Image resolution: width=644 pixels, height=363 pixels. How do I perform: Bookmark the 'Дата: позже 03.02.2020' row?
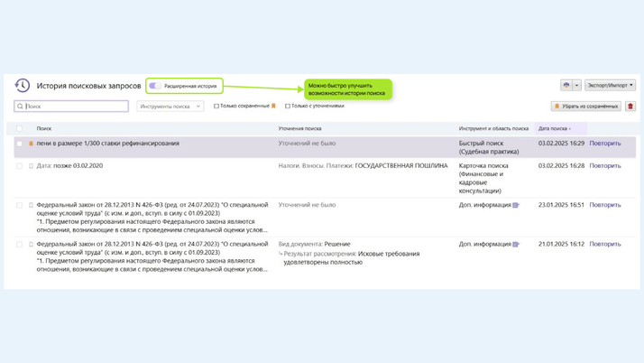coord(31,166)
